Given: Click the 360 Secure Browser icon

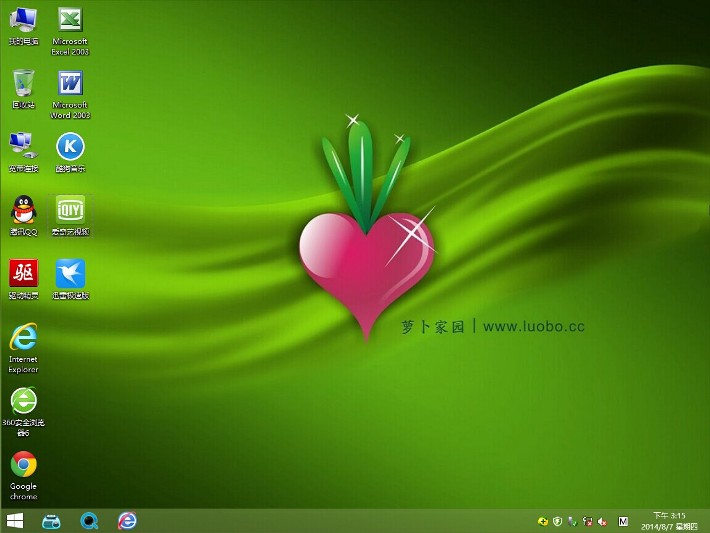Looking at the screenshot, I should point(24,412).
